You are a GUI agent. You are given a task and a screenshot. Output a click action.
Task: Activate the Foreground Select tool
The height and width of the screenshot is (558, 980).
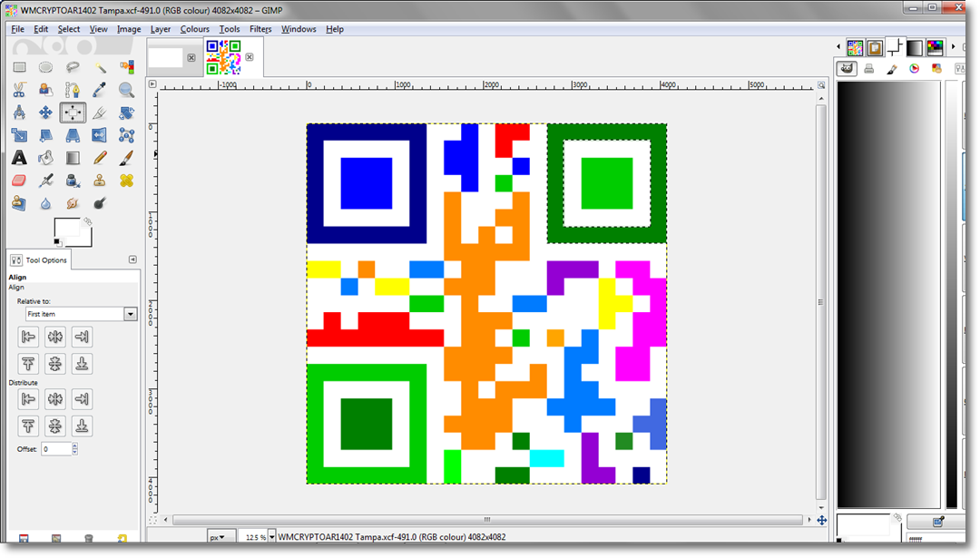pyautogui.click(x=45, y=90)
